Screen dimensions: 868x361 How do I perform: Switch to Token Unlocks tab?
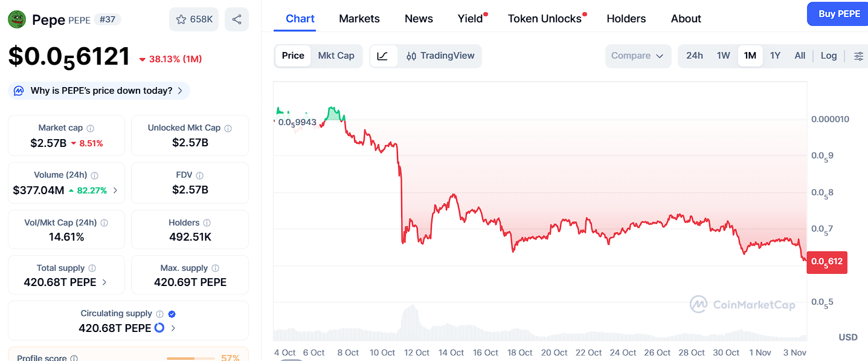click(544, 19)
